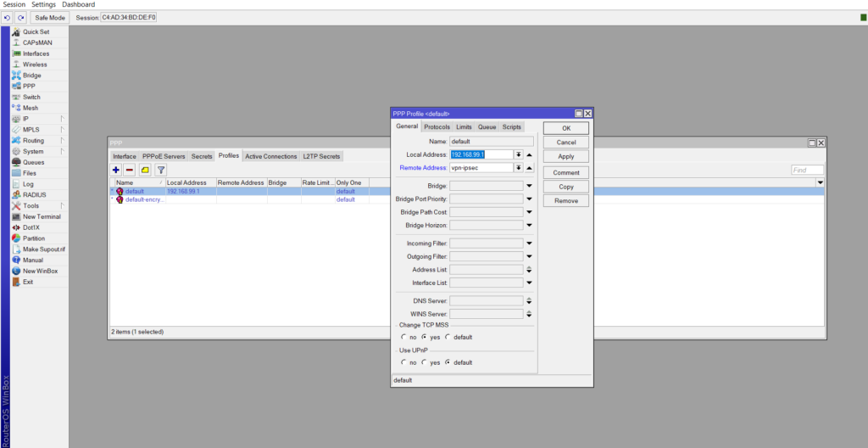Image resolution: width=868 pixels, height=448 pixels.
Task: Click the Apply button
Action: [x=566, y=156]
